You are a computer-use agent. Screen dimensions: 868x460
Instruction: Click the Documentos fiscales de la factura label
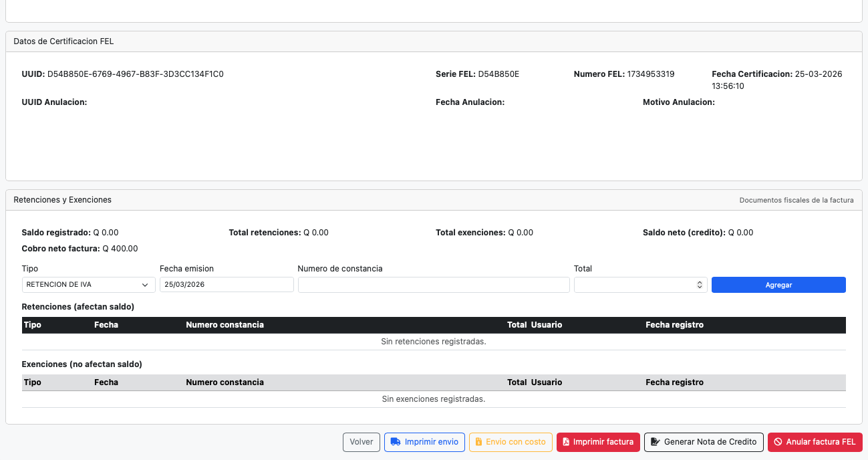pyautogui.click(x=796, y=200)
